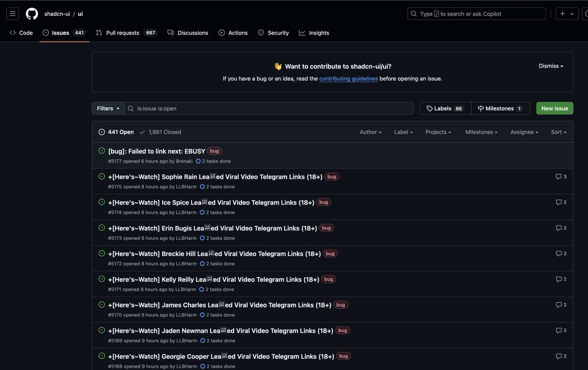588x370 pixels.
Task: Click open-issue icon for Erin Bugis row
Action: pos(101,228)
